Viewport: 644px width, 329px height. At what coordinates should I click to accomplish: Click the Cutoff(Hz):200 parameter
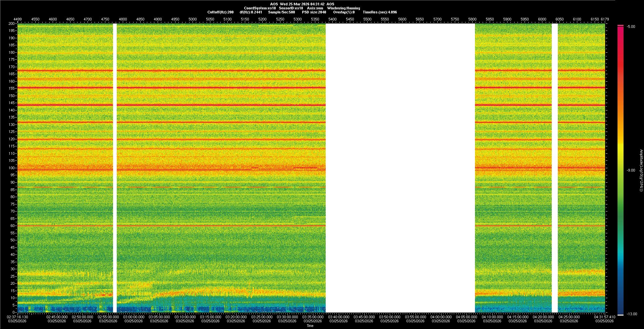point(220,12)
